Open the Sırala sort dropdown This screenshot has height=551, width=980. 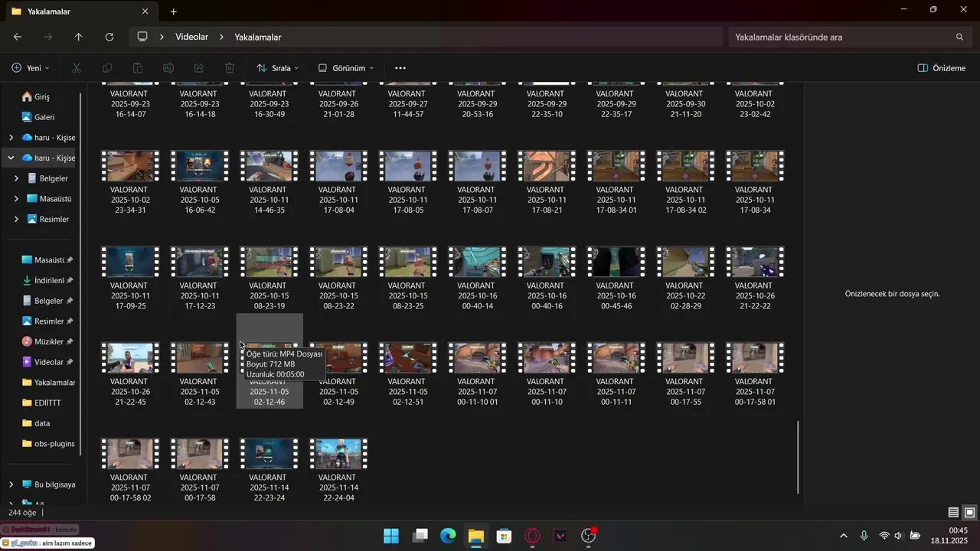(x=277, y=68)
